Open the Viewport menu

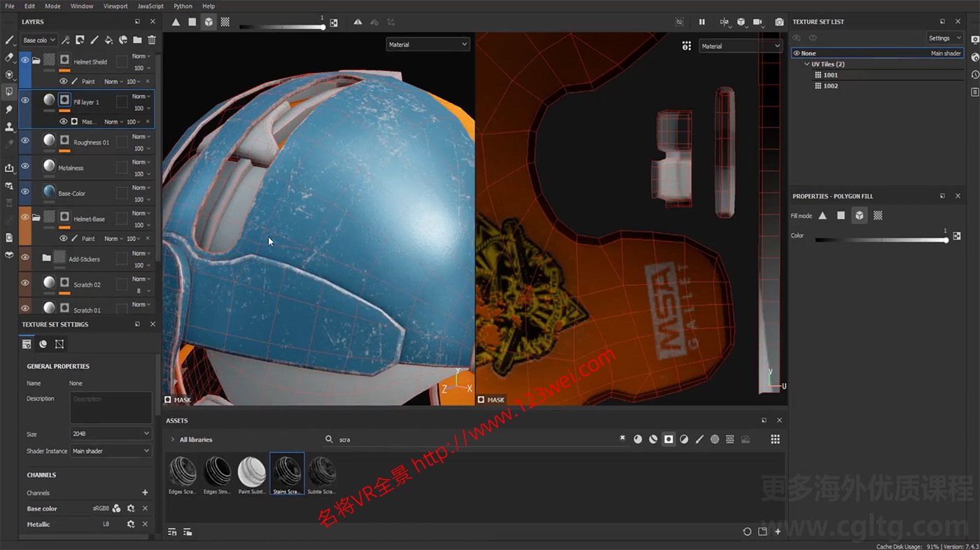(117, 6)
